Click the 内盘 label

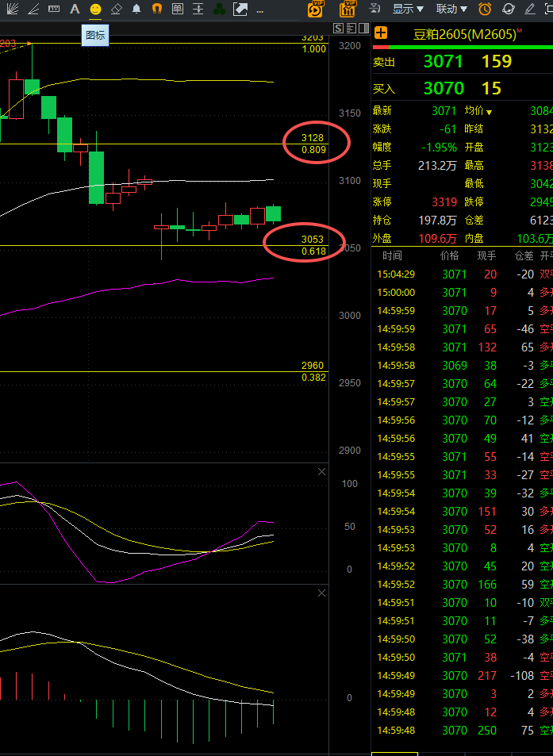pyautogui.click(x=475, y=239)
